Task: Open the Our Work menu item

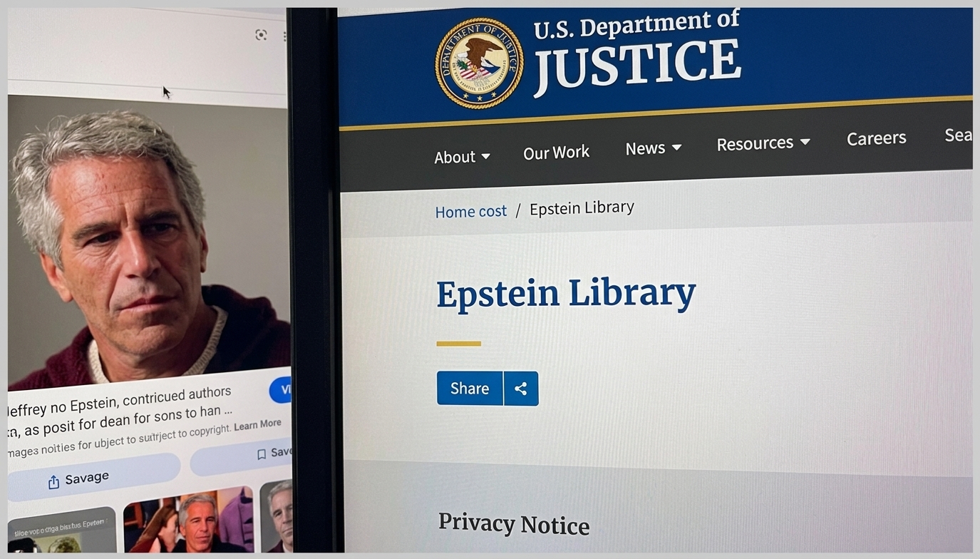Action: tap(556, 153)
